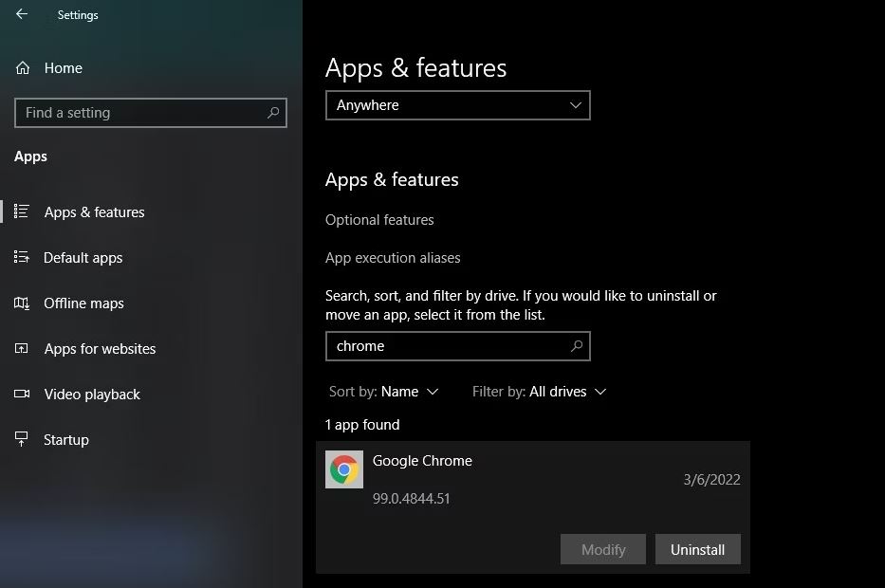Uninstall Google Chrome
Screen dimensions: 885x588
[x=697, y=550]
